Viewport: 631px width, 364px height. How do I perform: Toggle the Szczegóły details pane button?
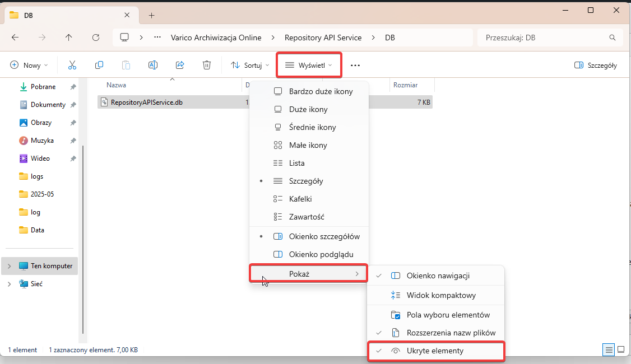596,65
